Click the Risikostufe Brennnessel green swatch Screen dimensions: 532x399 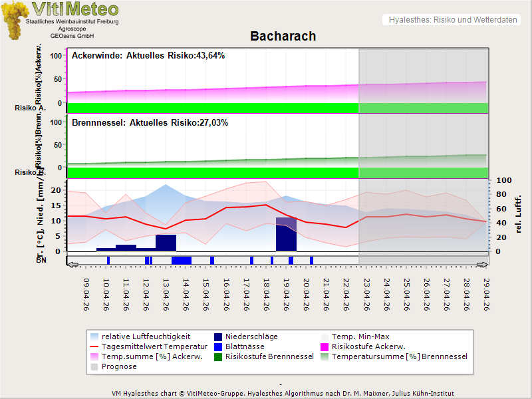click(x=217, y=356)
